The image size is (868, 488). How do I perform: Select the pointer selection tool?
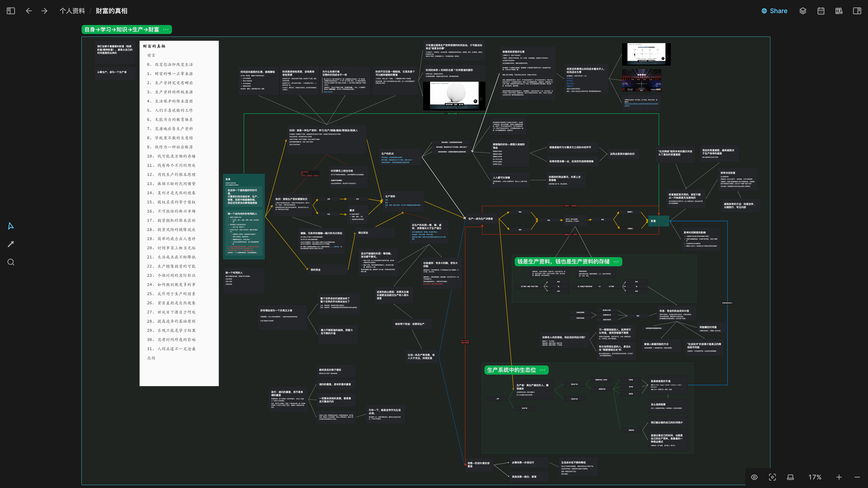[11, 226]
